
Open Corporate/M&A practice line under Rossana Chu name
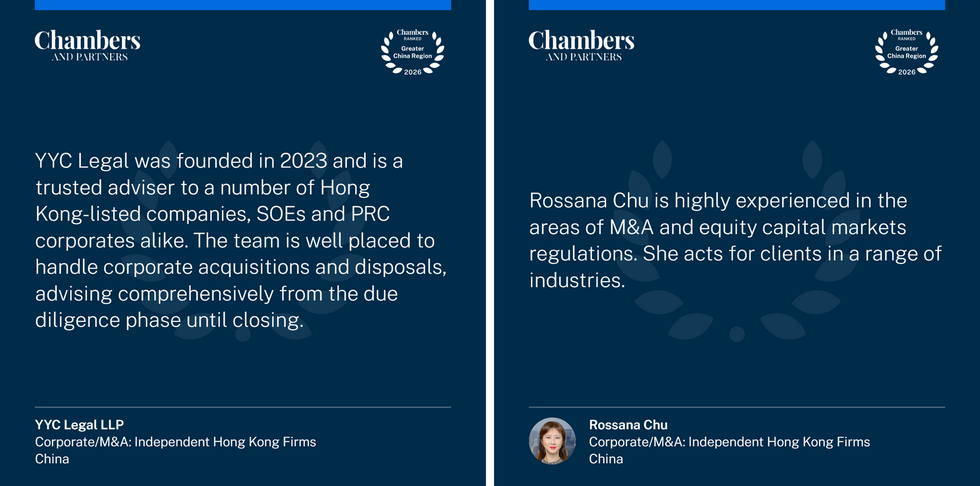tap(729, 442)
